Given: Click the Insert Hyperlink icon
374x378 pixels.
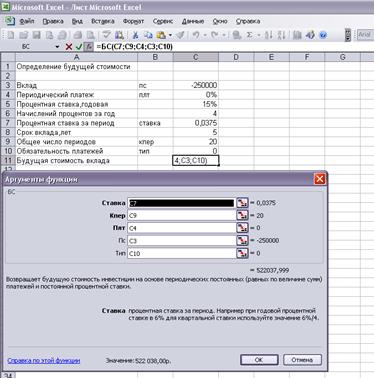Looking at the screenshot, I should [x=237, y=35].
